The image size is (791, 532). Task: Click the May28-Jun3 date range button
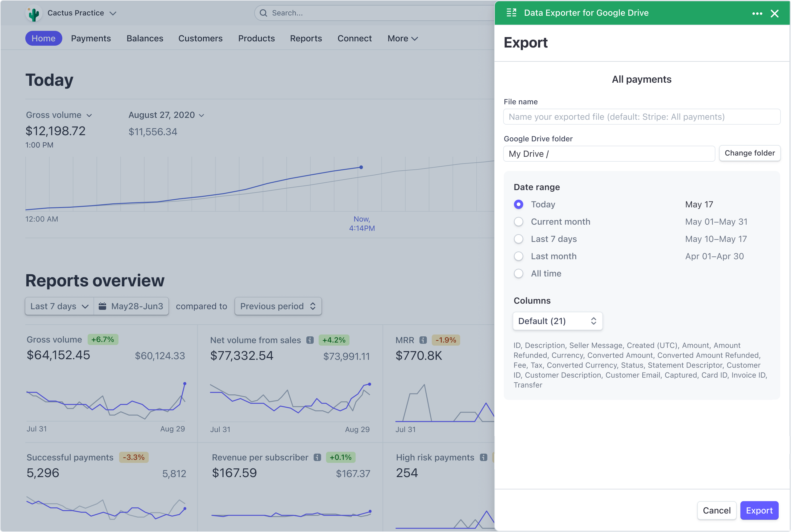(131, 306)
